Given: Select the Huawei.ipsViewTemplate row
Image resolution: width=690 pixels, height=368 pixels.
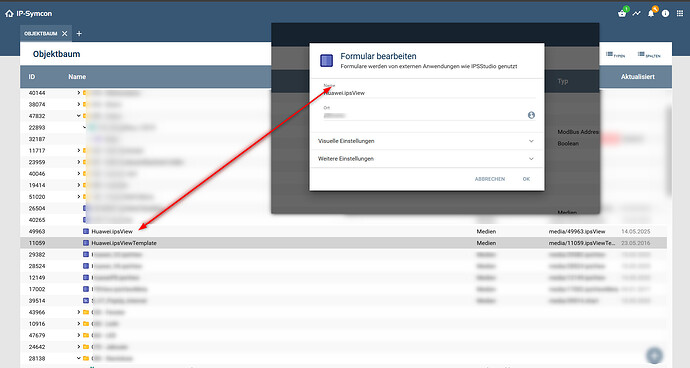Looking at the screenshot, I should click(x=343, y=243).
